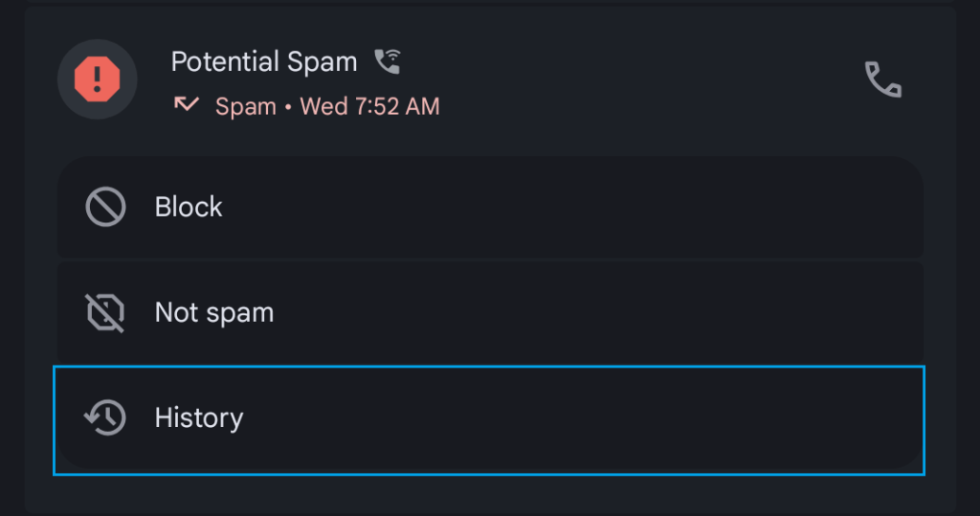Click the Block circle-slash icon
980x516 pixels.
(x=105, y=207)
